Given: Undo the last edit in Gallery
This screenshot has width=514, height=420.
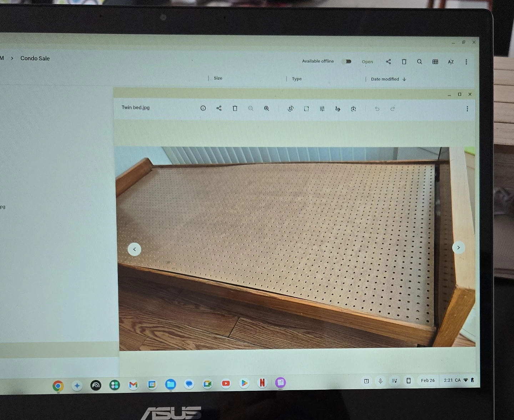Looking at the screenshot, I should (x=377, y=109).
